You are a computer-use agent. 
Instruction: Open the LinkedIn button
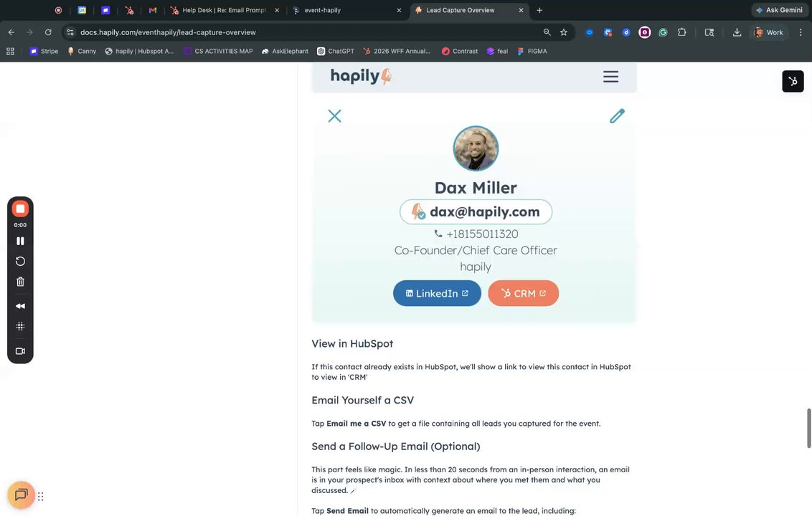[437, 293]
